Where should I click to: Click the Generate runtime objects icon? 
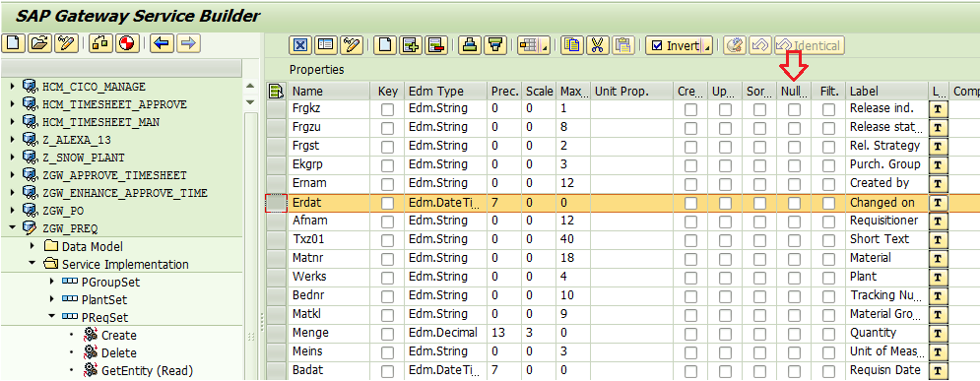[x=126, y=43]
